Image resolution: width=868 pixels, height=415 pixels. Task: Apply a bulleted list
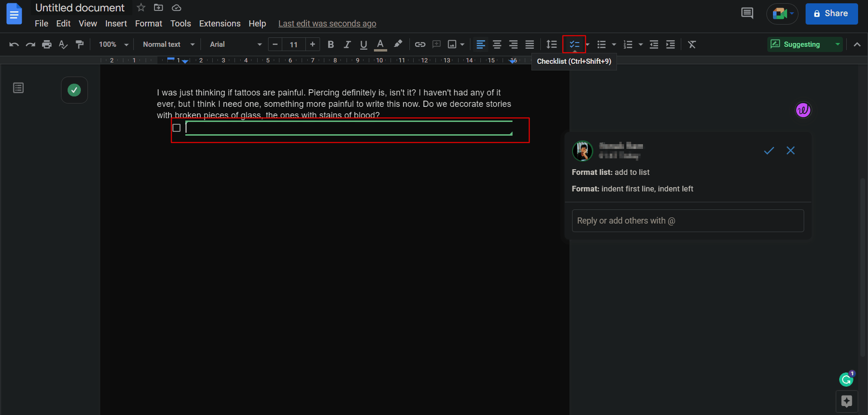(601, 44)
